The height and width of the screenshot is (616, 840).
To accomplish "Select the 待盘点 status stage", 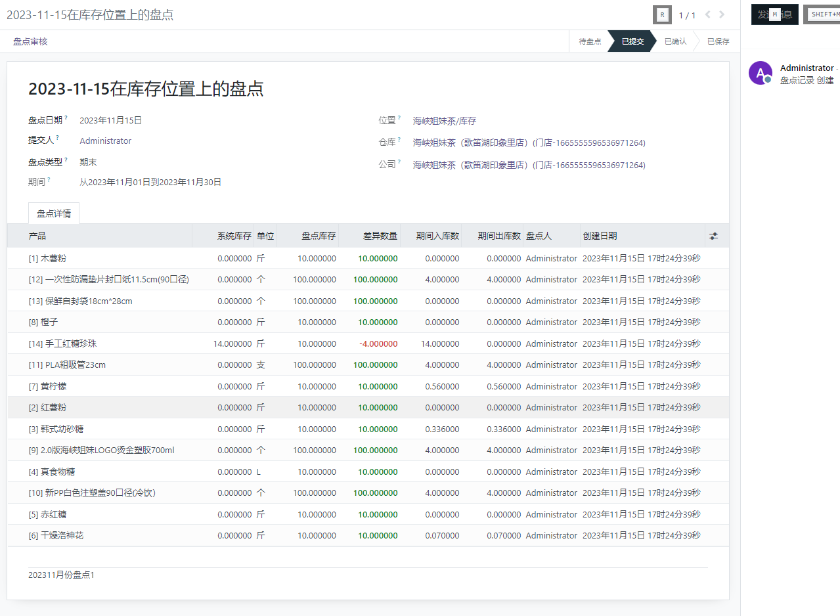I will point(589,41).
